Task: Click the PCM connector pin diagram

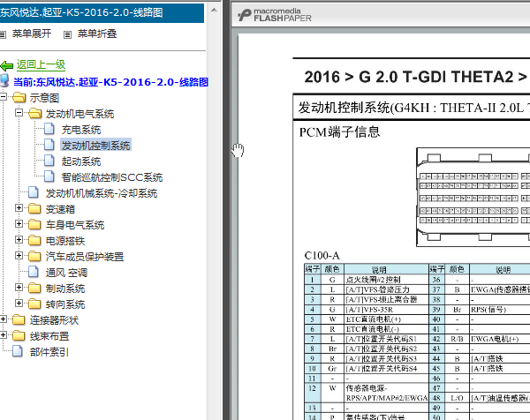Action: coord(473,197)
